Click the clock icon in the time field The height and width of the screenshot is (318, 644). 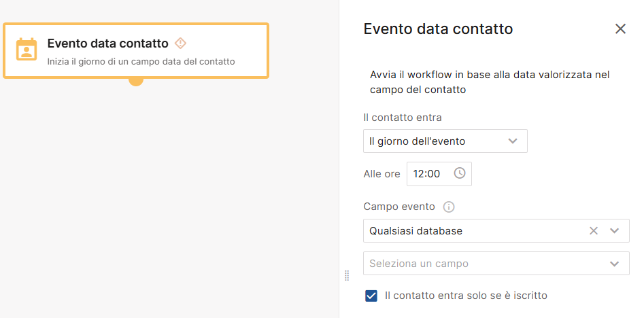(460, 173)
